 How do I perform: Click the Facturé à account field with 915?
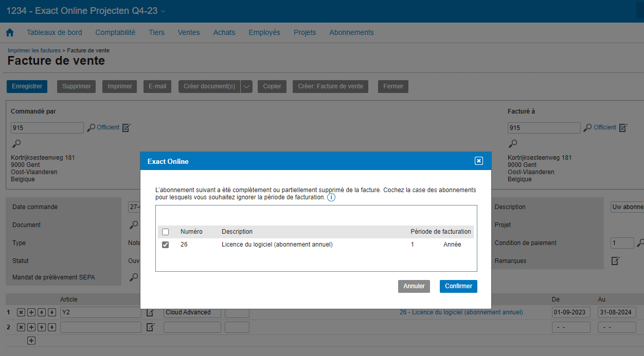pos(544,128)
